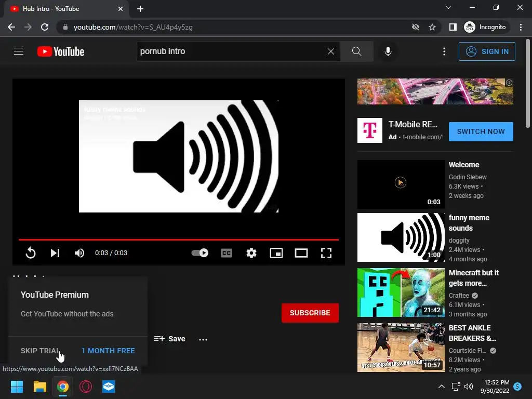Open the Minecraft video thumbnail
The image size is (532, 399).
401,292
